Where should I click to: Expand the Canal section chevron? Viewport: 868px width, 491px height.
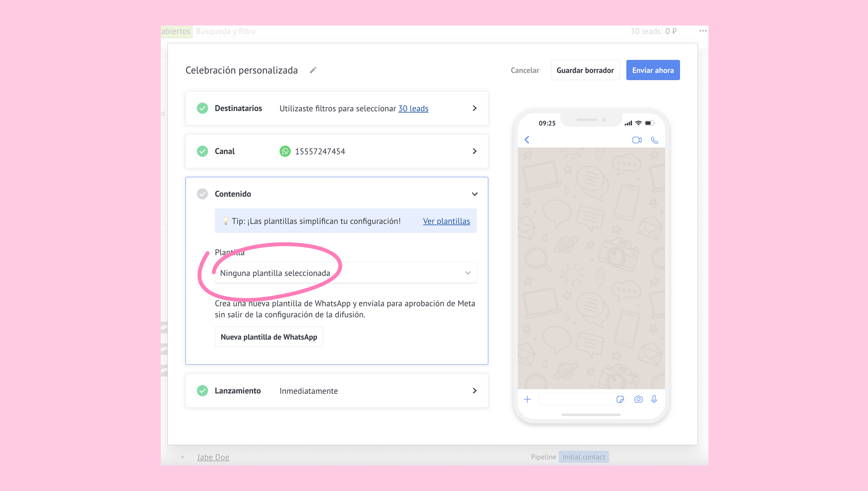pos(475,151)
